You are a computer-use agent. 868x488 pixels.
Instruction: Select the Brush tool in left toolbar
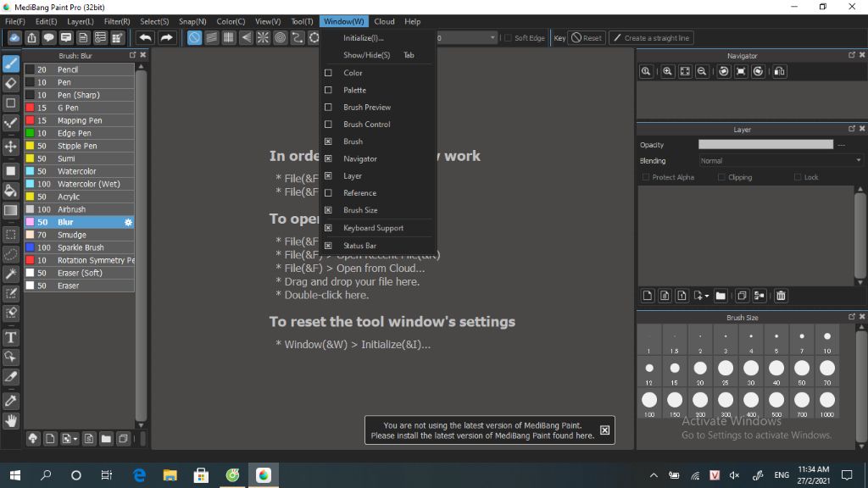pos(11,64)
